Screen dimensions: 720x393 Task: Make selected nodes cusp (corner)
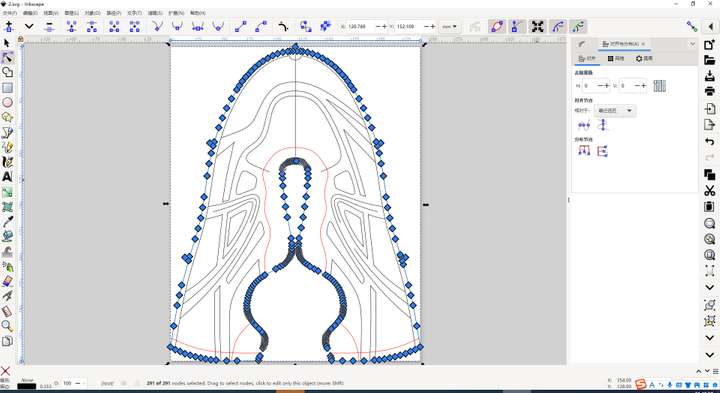[158, 27]
